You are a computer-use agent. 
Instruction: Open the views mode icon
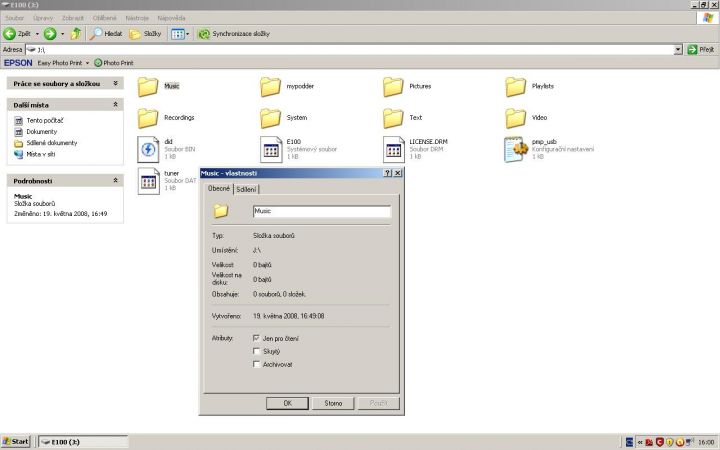coord(177,34)
